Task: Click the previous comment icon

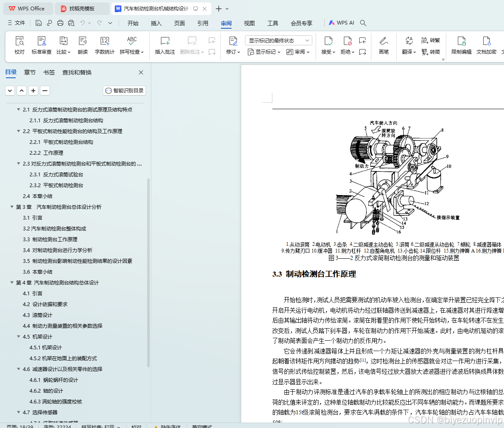Action: click(212, 40)
